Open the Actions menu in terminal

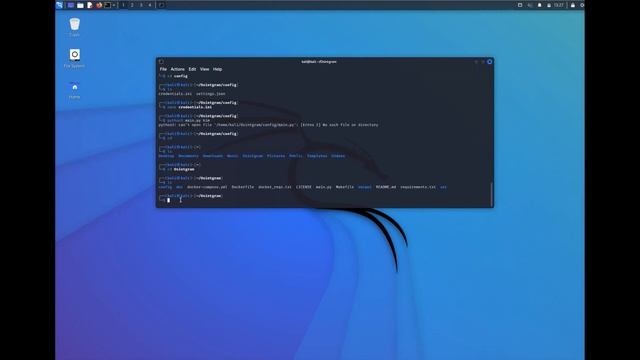tap(178, 69)
